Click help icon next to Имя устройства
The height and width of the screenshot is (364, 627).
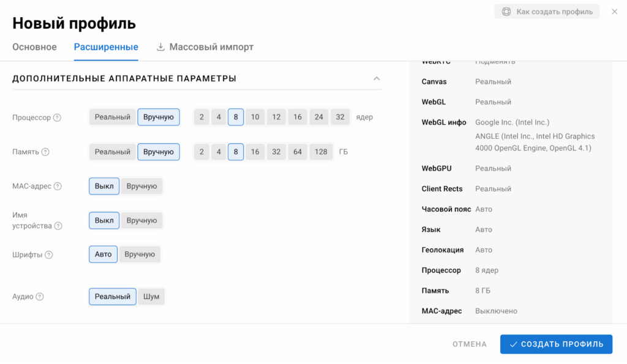tap(58, 226)
